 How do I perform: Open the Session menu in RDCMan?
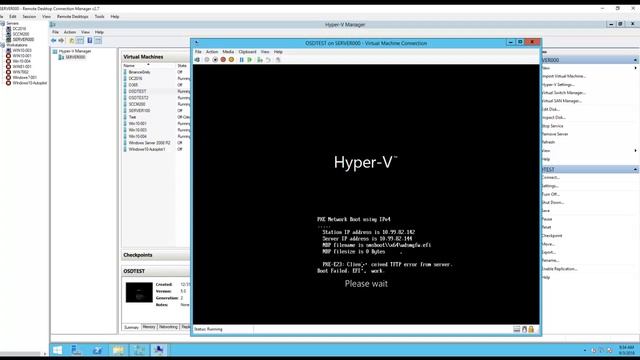29,16
